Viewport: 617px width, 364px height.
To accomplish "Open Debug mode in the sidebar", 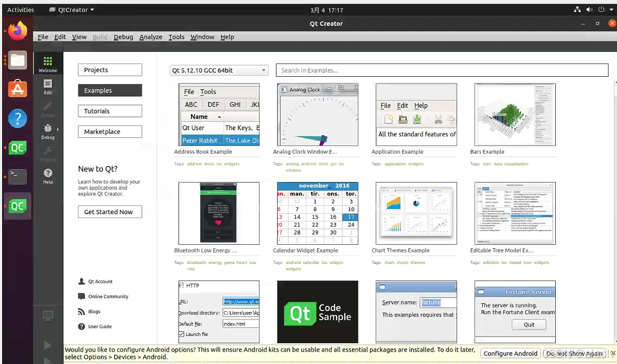I will click(48, 132).
